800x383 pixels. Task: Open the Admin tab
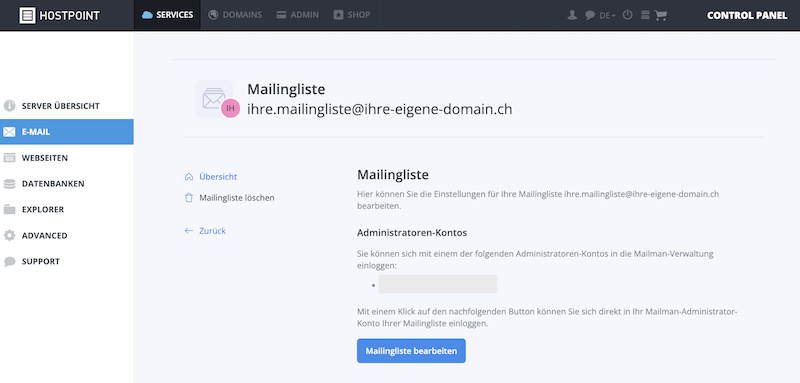pos(297,15)
